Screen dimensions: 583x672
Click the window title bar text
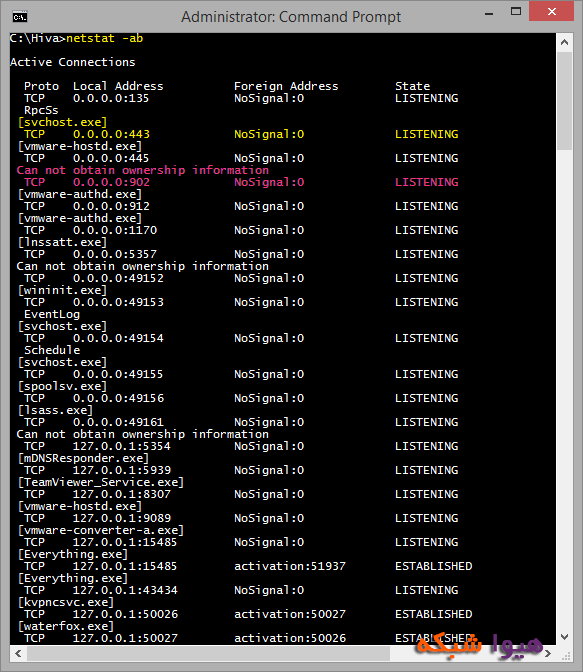[291, 17]
